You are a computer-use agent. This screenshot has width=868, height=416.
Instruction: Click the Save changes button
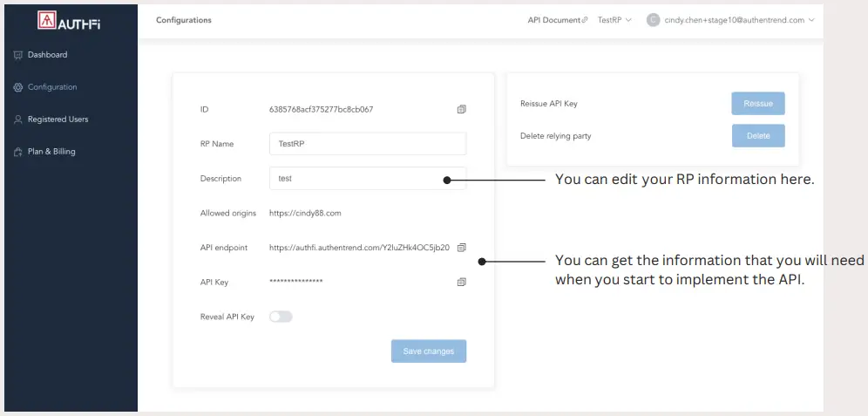(x=429, y=351)
